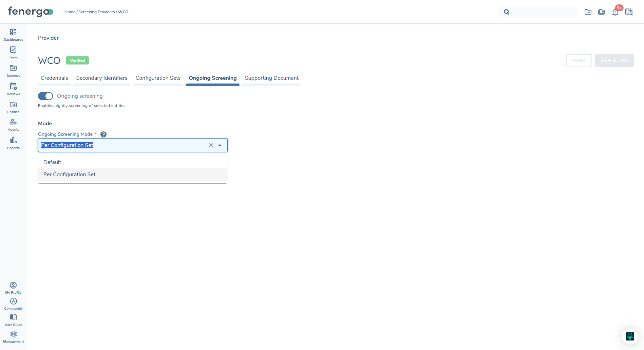Image resolution: width=644 pixels, height=350 pixels.
Task: Collapse the Ongoing Screening Mode dropdown arrow
Action: (220, 145)
